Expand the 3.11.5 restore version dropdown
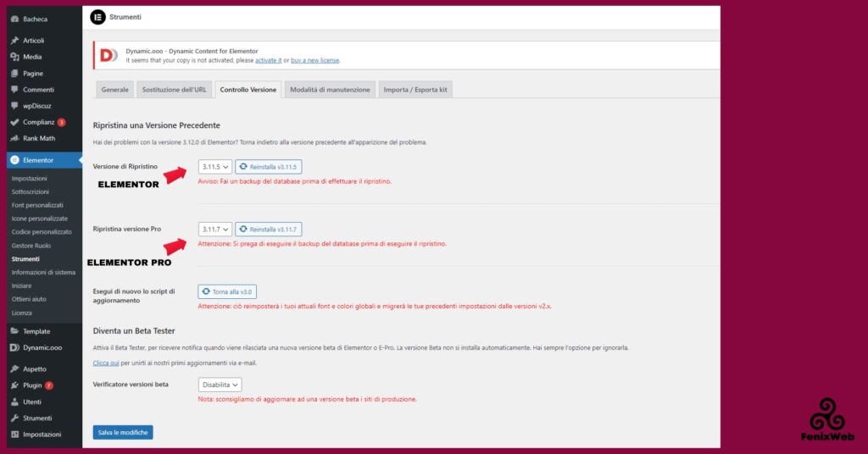Image resolution: width=868 pixels, height=454 pixels. (214, 167)
